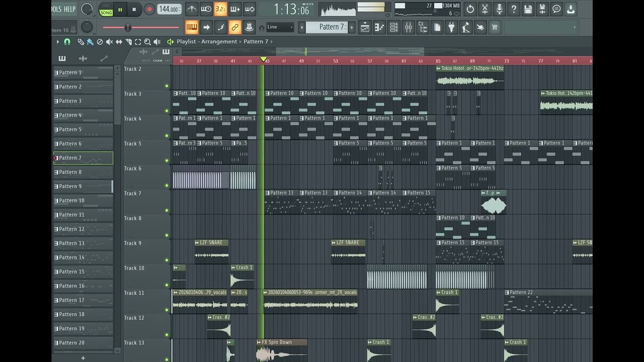Image resolution: width=644 pixels, height=362 pixels.
Task: Arm recording with the red record button
Action: click(149, 10)
